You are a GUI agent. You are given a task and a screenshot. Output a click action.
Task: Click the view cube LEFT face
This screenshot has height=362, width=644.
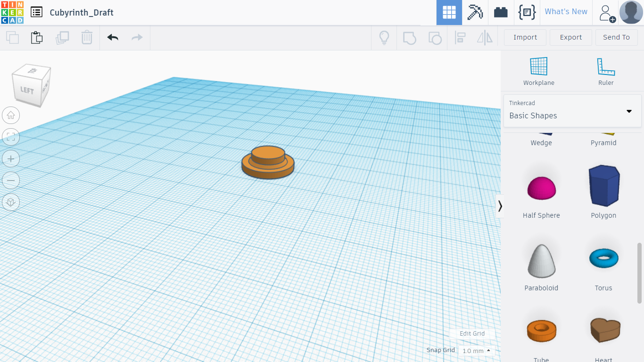(26, 90)
